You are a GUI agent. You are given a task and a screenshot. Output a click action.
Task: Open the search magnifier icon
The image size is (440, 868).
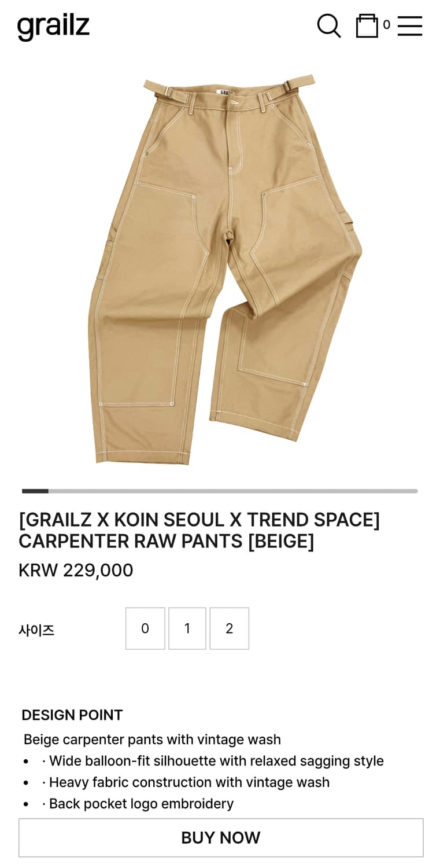click(x=329, y=26)
